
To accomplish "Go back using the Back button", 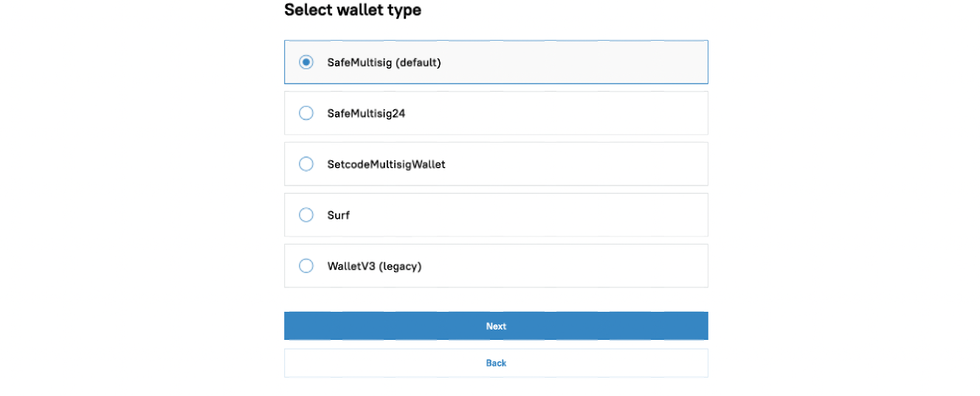I will (x=496, y=363).
